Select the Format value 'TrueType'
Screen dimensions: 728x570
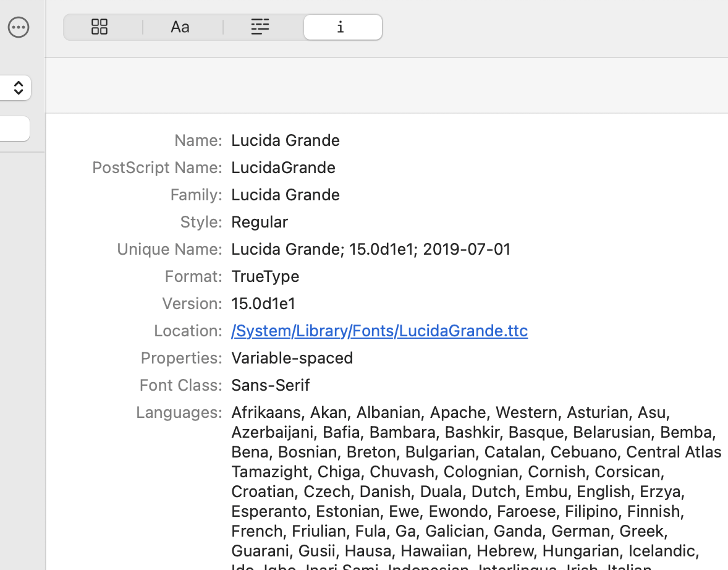pyautogui.click(x=265, y=276)
